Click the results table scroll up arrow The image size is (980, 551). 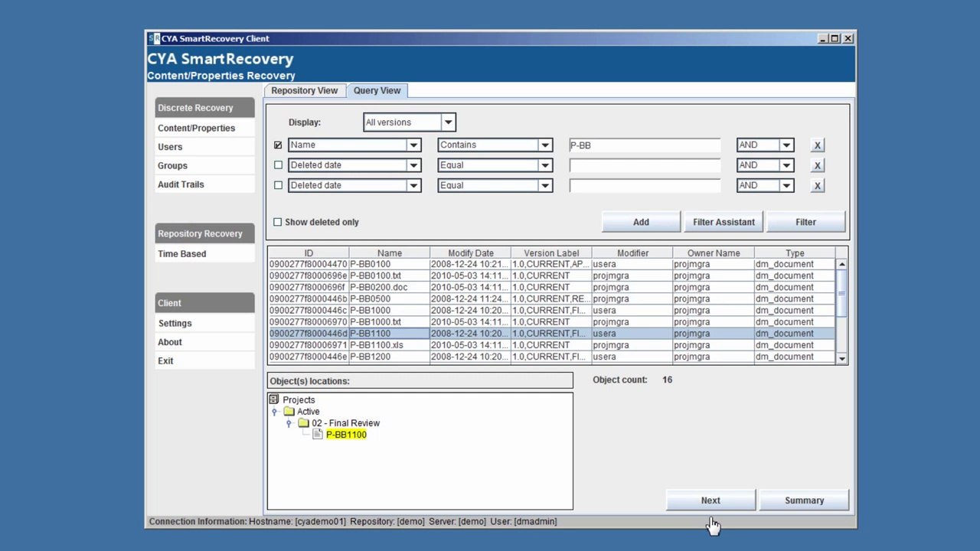coord(841,265)
